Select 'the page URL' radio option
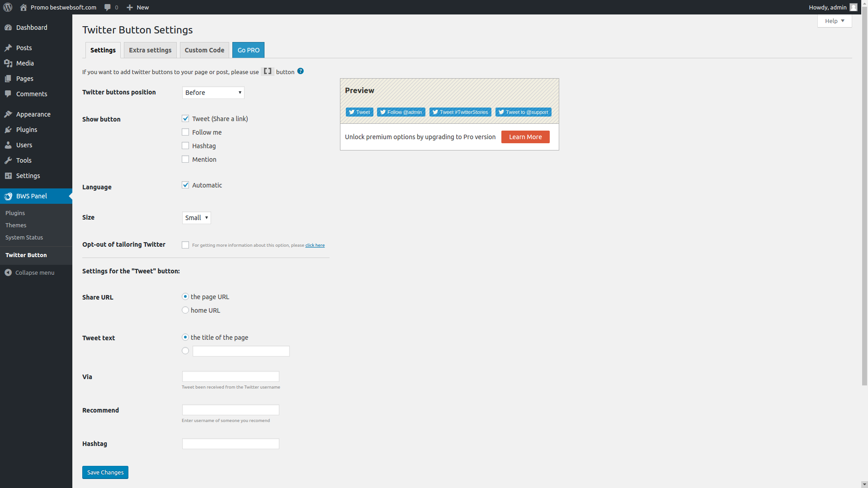This screenshot has height=488, width=868. [x=185, y=296]
